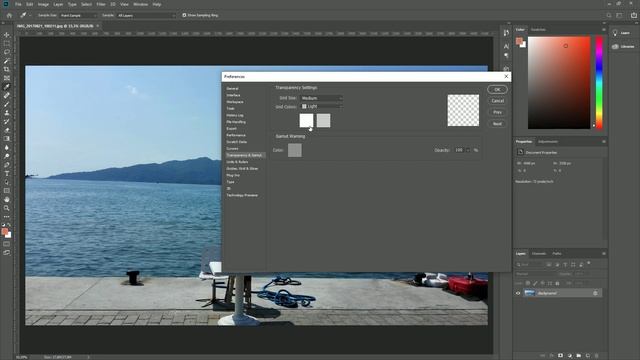Click the Prev button in Preferences
The height and width of the screenshot is (360, 640).
click(497, 112)
